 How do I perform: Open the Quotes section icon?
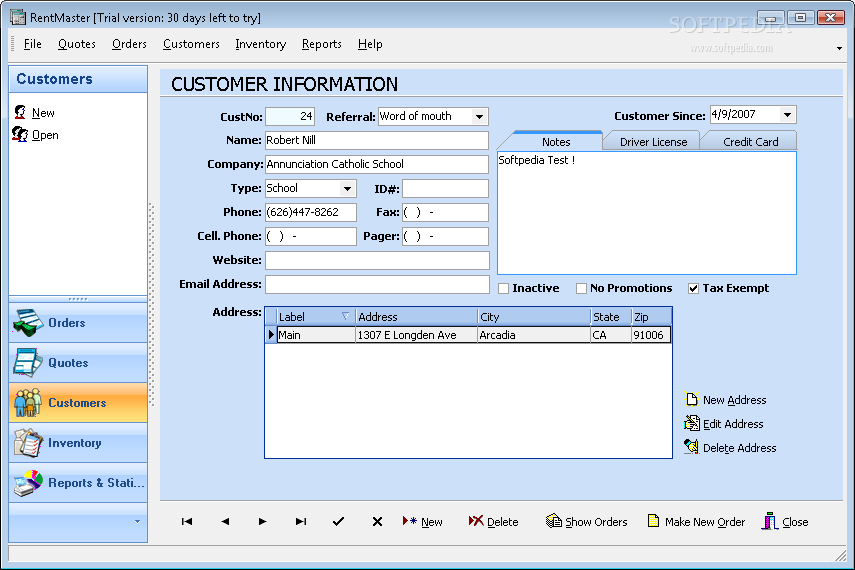pos(28,363)
